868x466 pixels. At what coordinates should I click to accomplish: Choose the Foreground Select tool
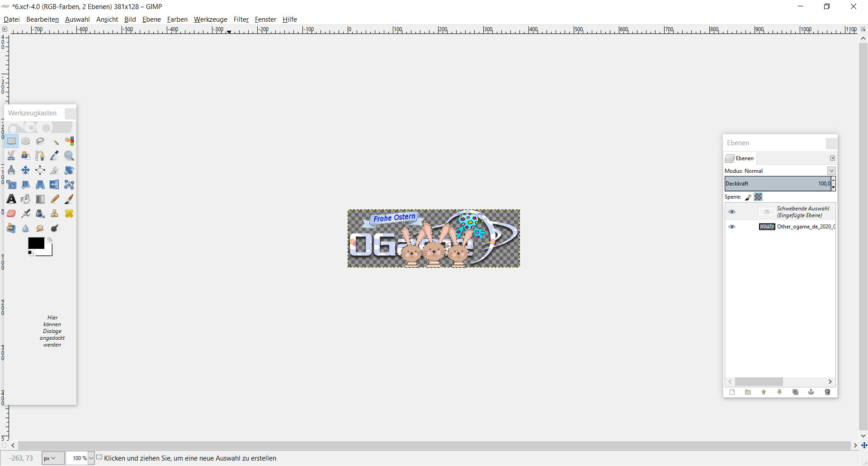coord(26,156)
